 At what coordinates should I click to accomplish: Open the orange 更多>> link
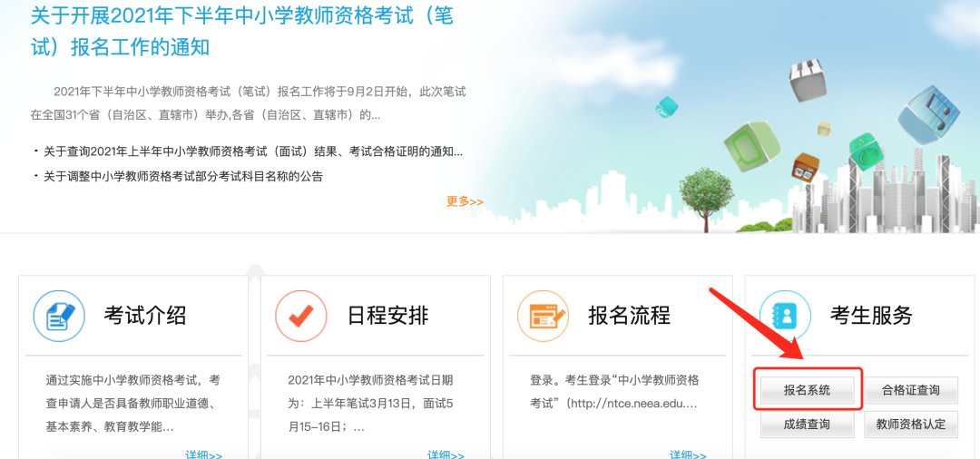click(x=465, y=201)
